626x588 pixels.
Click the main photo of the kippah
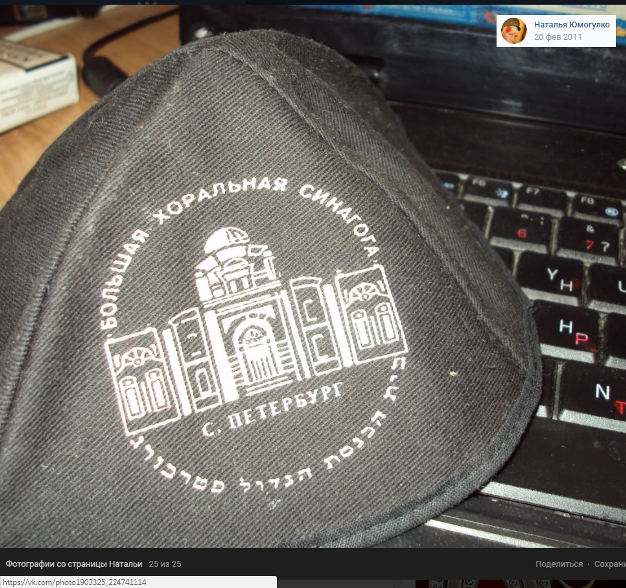click(313, 276)
